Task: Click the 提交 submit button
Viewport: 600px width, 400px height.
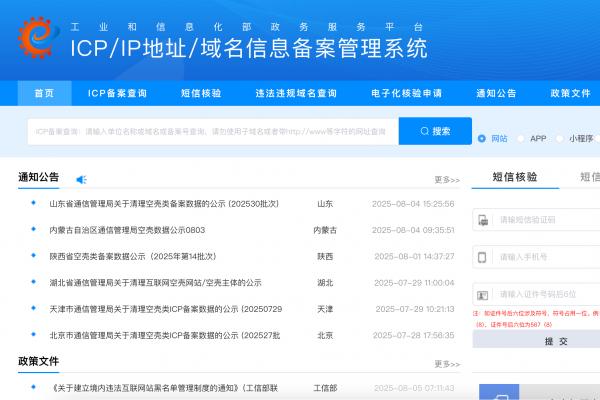Action: pos(556,341)
